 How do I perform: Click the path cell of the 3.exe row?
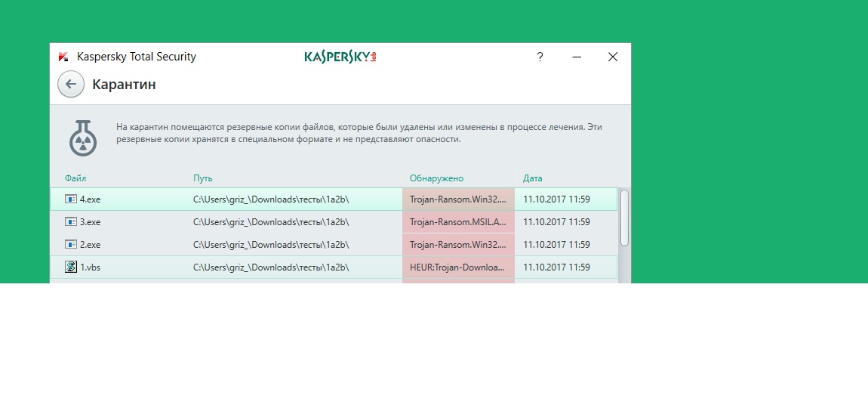[271, 221]
